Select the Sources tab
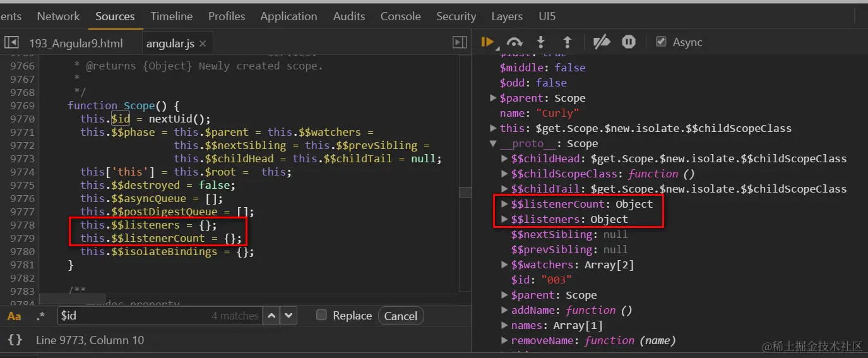Screen dimensions: 868x358 point(115,16)
